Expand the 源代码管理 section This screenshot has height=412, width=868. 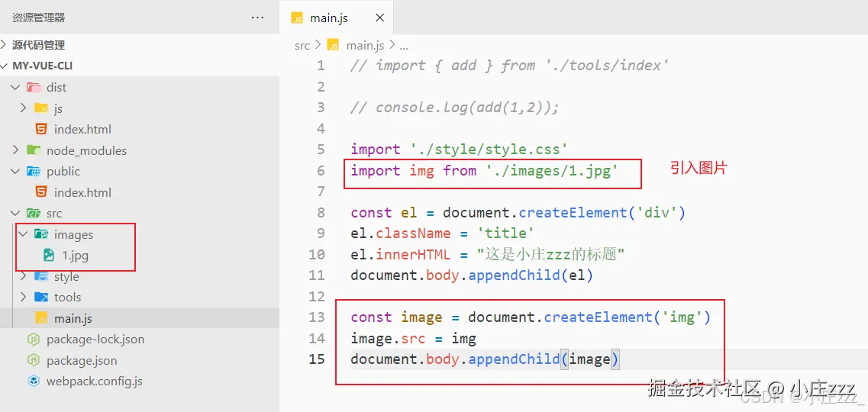[x=38, y=45]
